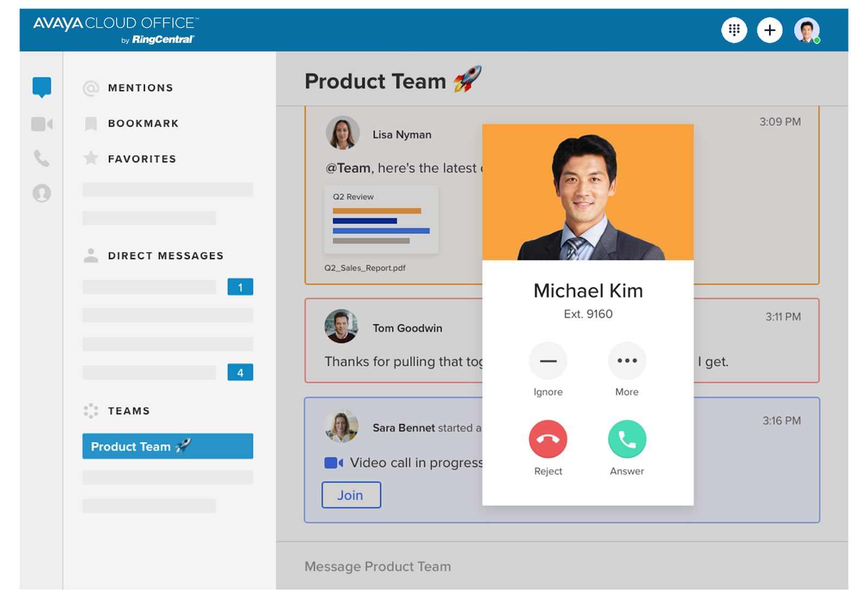Screen dimensions: 868x601
Task: Open the Phone icon in sidebar
Action: click(42, 158)
